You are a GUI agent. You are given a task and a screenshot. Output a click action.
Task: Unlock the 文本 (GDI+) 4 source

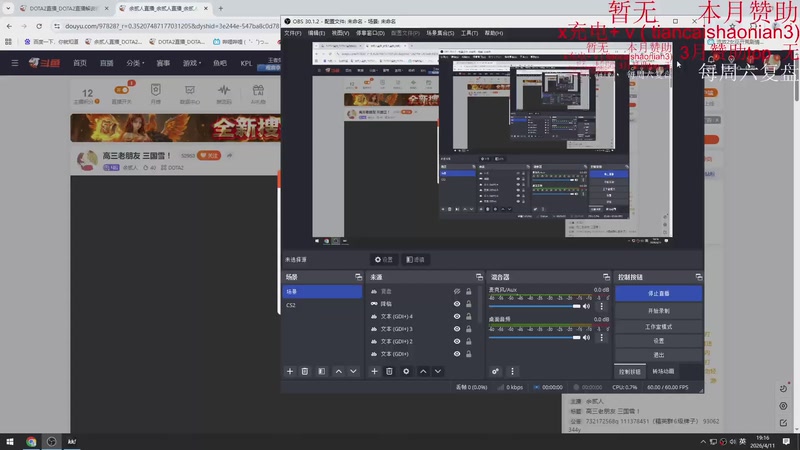(468, 316)
